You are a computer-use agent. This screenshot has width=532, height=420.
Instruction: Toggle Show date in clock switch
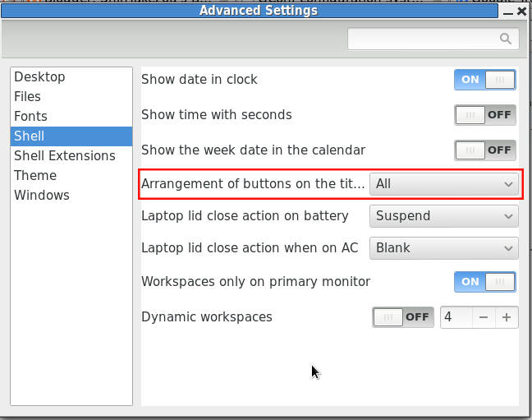tap(485, 80)
